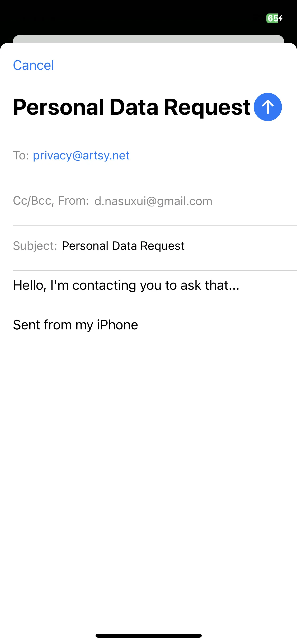Edit the subject text Personal Data Request
297x644 pixels.
(x=123, y=246)
